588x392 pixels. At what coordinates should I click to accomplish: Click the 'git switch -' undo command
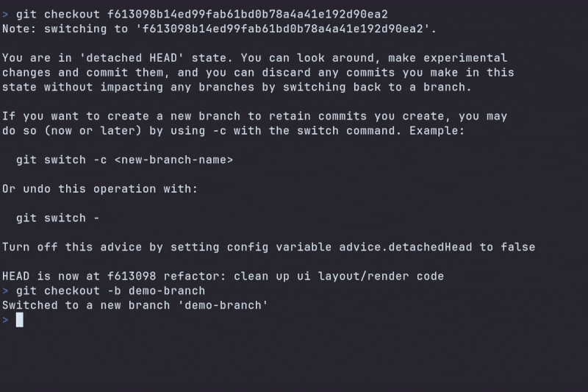(58, 218)
